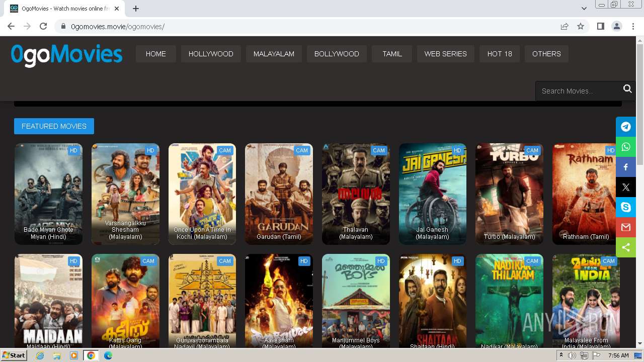Show hidden system tray icons
The width and height of the screenshot is (644, 362).
561,355
